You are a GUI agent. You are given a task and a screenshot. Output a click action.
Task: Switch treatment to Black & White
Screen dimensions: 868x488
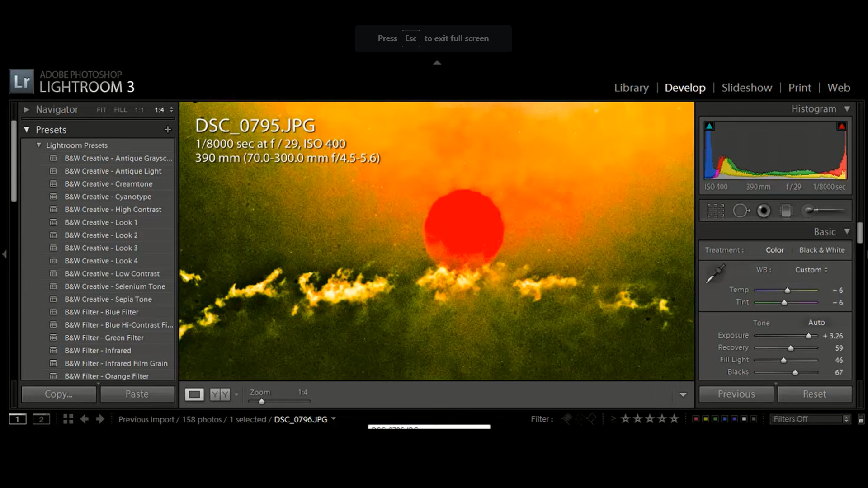[821, 250]
